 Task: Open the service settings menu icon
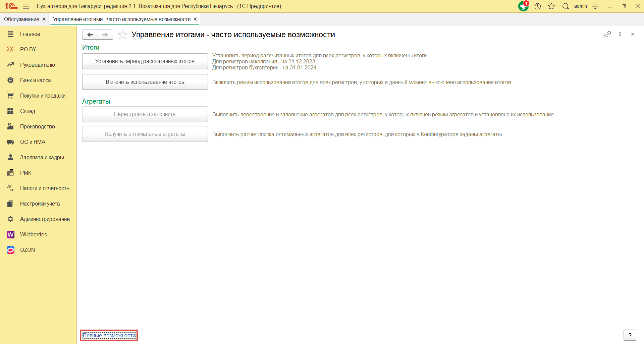tap(596, 6)
